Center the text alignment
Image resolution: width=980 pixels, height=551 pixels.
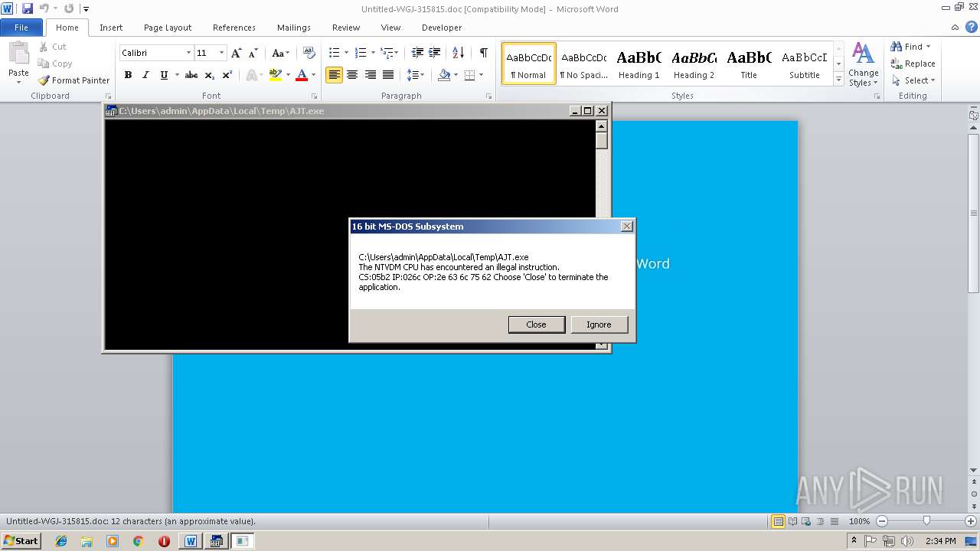(352, 75)
